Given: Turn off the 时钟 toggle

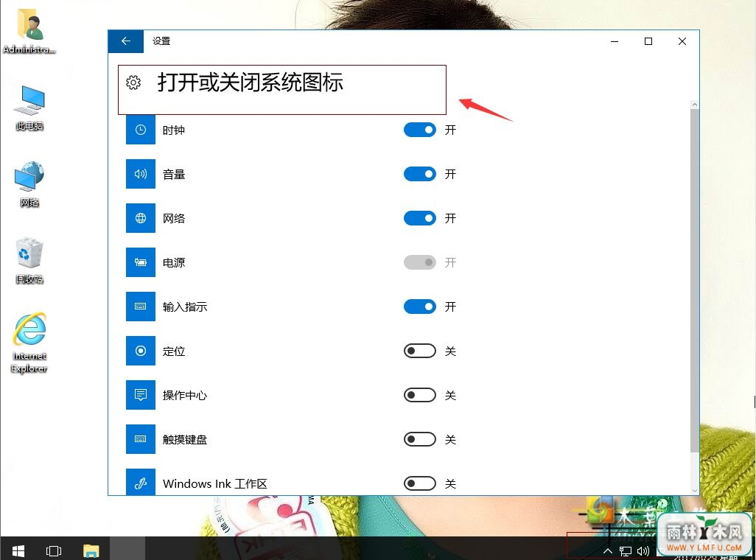Looking at the screenshot, I should (x=420, y=130).
